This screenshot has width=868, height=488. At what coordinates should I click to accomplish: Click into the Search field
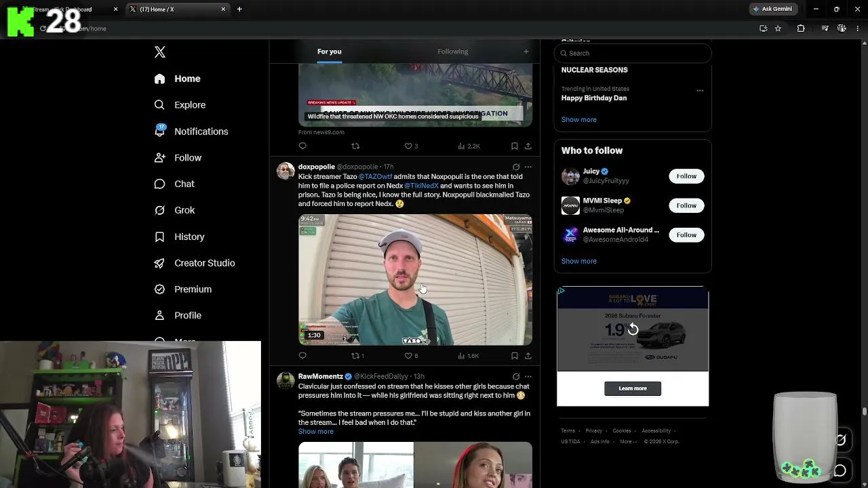[633, 53]
